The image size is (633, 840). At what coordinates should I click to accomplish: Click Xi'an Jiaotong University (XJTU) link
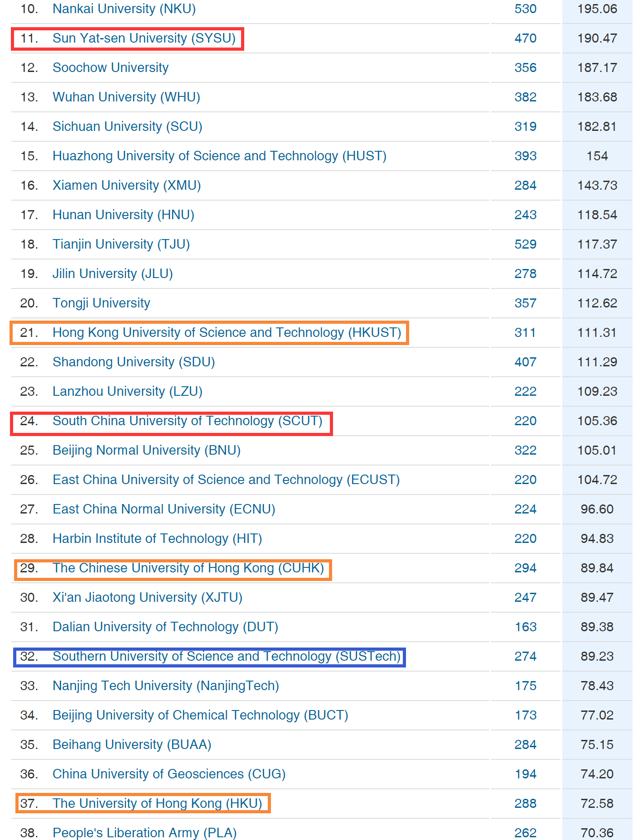148,598
